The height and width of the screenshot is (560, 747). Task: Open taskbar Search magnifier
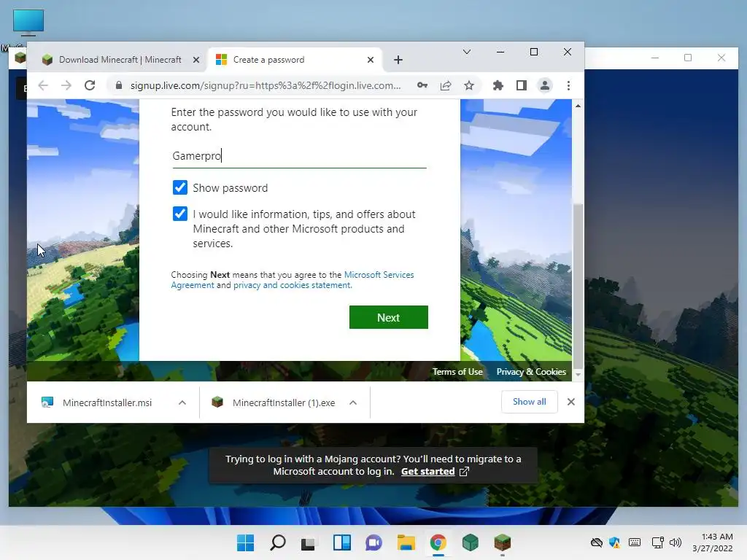click(x=278, y=542)
